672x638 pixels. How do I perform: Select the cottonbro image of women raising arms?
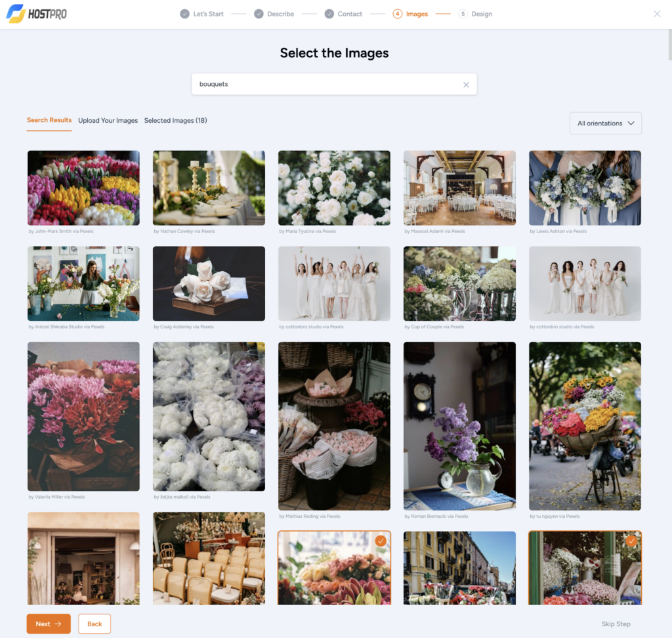(x=334, y=284)
